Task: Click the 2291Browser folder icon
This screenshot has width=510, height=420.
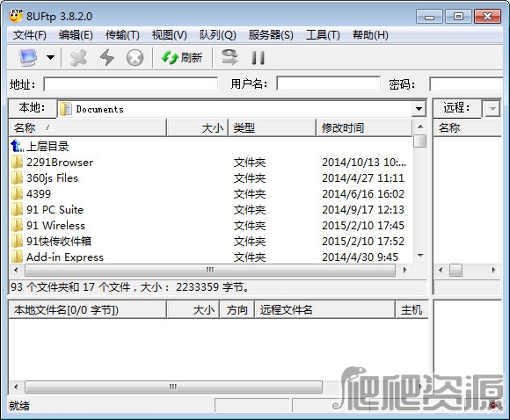Action: pyautogui.click(x=17, y=162)
